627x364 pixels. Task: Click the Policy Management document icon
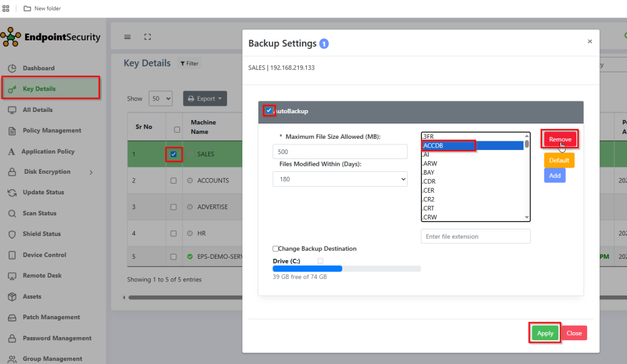pyautogui.click(x=11, y=130)
